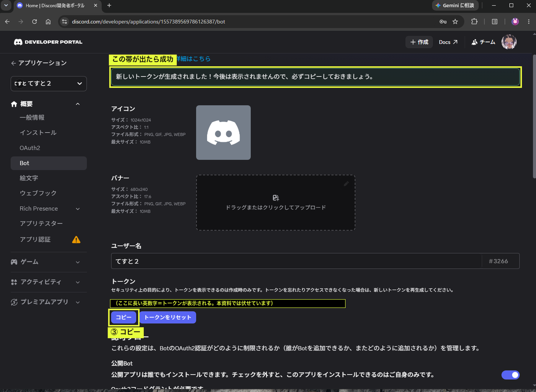Open the user avatar in the portal header
Screen dimensions: 536x392
click(x=509, y=42)
